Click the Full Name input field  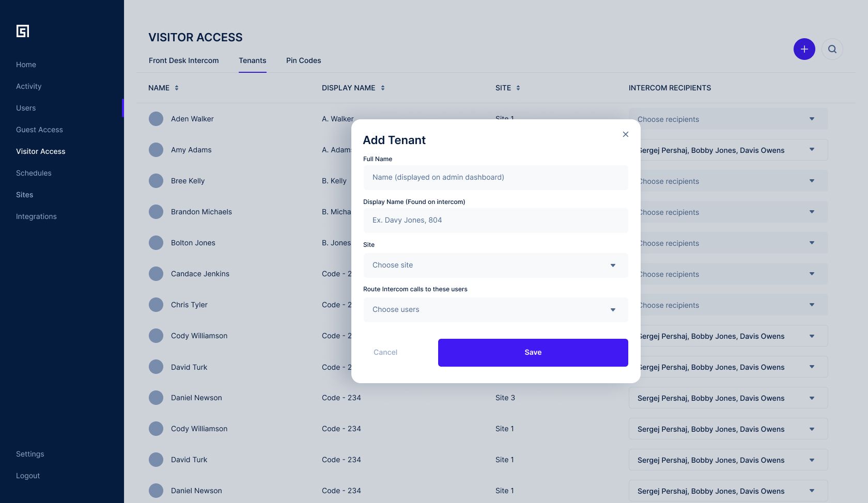tap(495, 178)
